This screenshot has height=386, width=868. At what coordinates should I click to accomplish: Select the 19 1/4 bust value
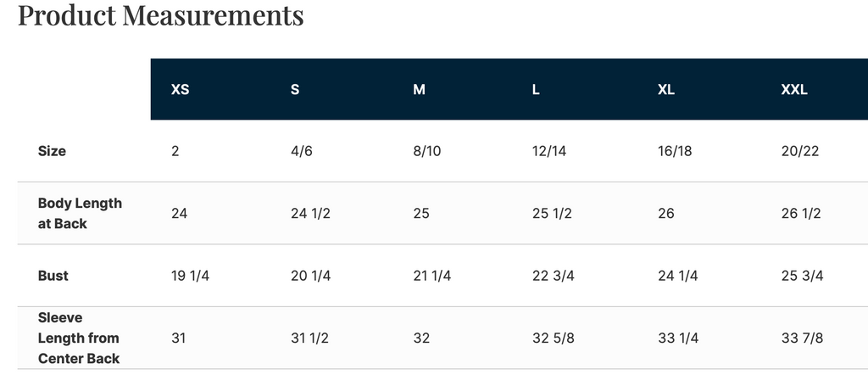pyautogui.click(x=191, y=276)
